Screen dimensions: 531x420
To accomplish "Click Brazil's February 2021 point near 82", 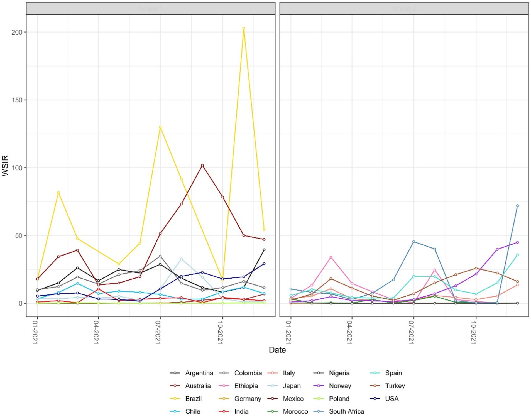I will point(58,193).
